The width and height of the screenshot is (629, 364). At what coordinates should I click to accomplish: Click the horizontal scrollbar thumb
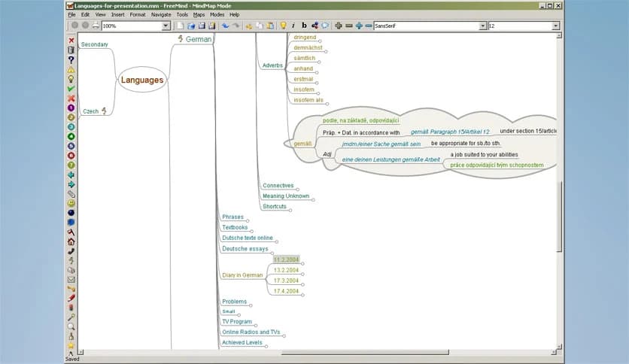365,353
